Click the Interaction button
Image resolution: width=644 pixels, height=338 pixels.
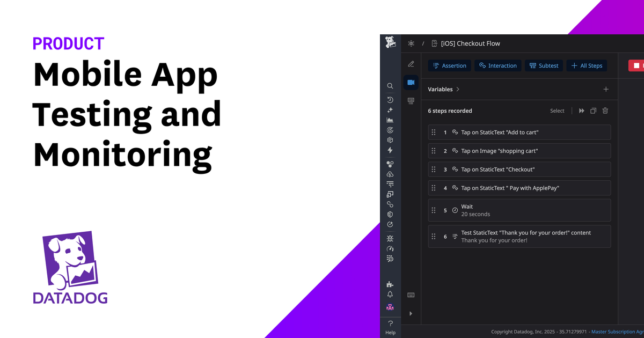pos(498,65)
